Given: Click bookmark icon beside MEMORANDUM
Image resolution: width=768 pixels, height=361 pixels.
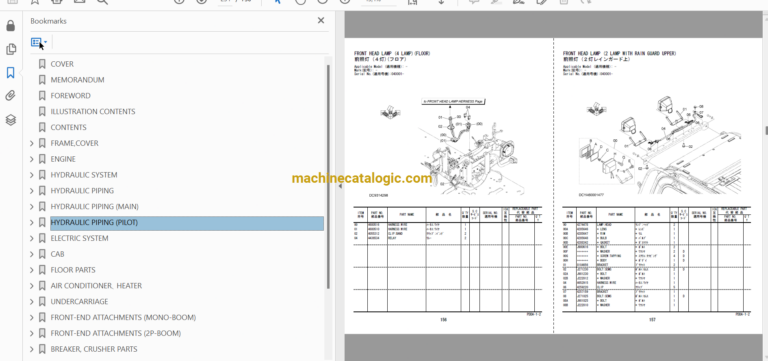Looking at the screenshot, I should tap(42, 80).
